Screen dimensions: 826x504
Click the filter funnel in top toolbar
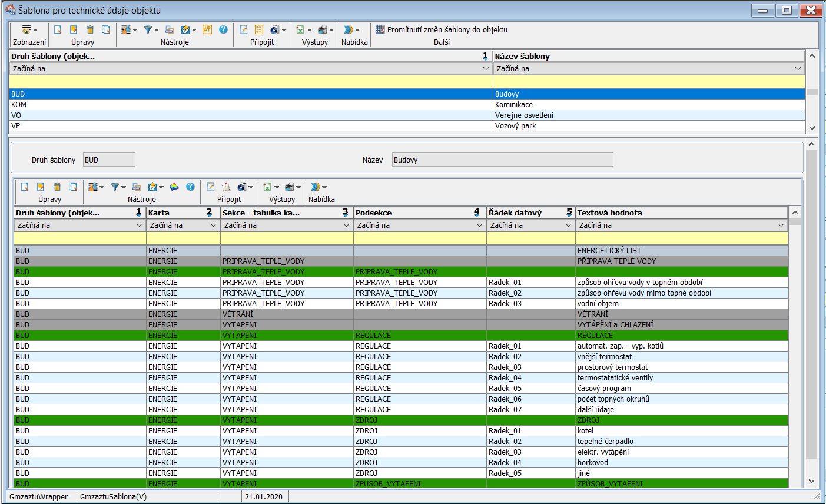[148, 30]
